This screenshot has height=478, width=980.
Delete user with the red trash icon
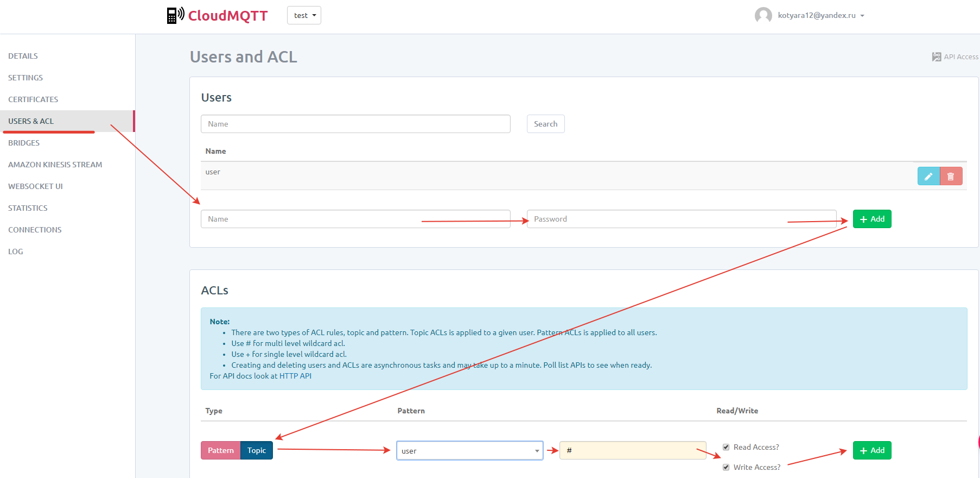(951, 176)
